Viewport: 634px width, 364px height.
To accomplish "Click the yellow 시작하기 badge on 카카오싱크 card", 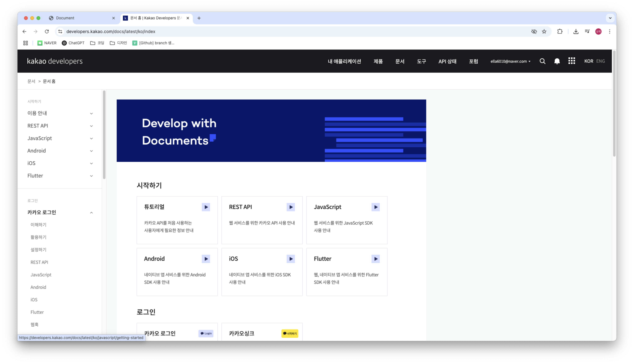I will pyautogui.click(x=290, y=333).
